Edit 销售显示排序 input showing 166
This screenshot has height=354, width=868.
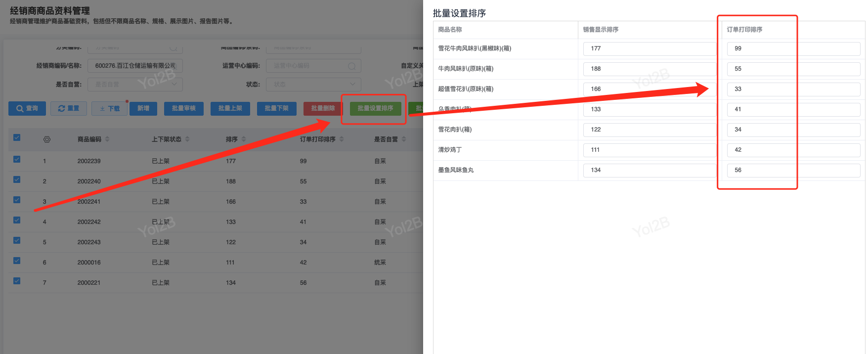pos(650,89)
